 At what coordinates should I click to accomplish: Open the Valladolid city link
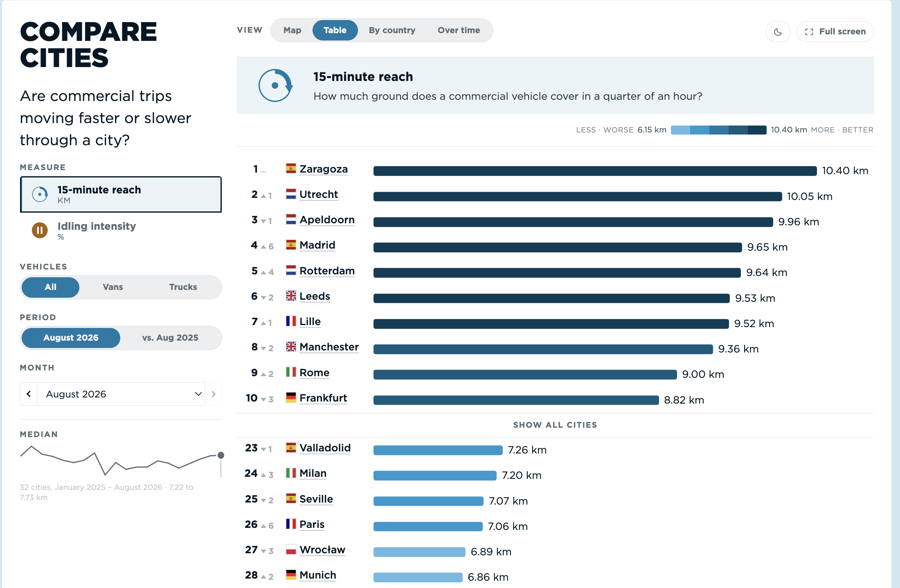click(325, 448)
